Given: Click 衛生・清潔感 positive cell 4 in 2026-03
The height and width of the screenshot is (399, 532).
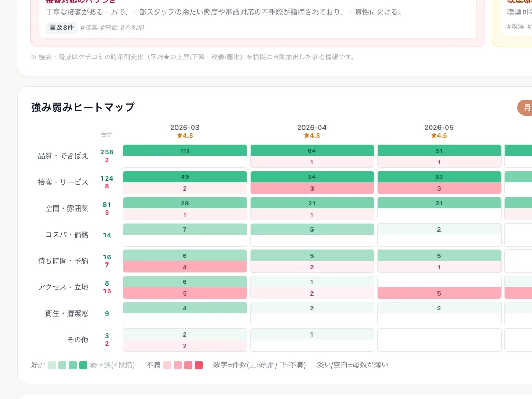Looking at the screenshot, I should coord(185,308).
